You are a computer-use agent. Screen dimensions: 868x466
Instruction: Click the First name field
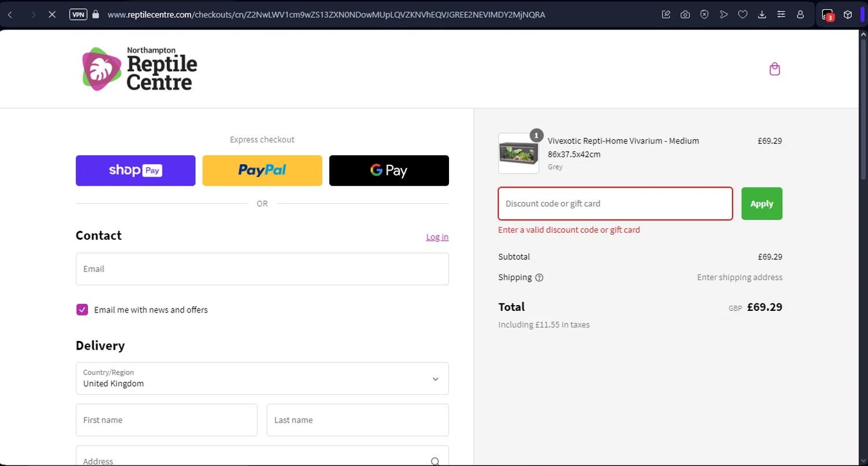pos(167,420)
